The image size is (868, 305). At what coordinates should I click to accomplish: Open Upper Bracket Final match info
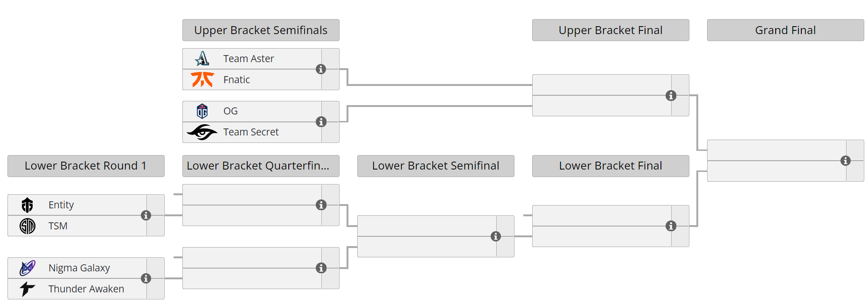coord(671,96)
